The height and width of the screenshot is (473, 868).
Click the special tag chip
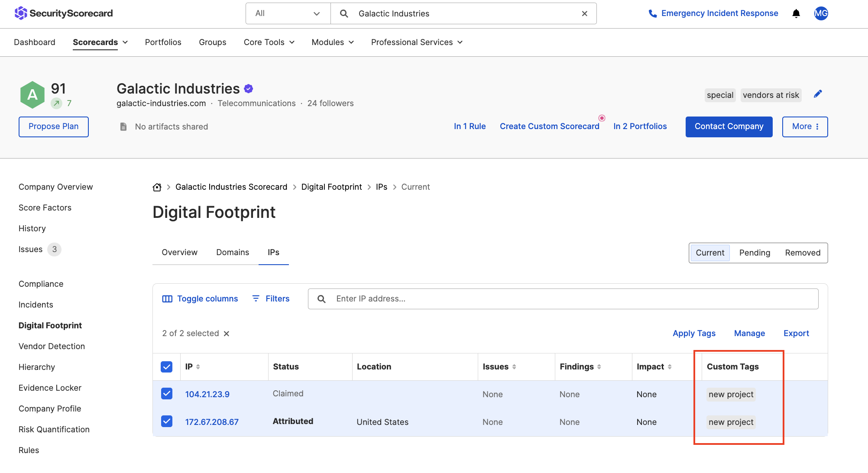720,95
